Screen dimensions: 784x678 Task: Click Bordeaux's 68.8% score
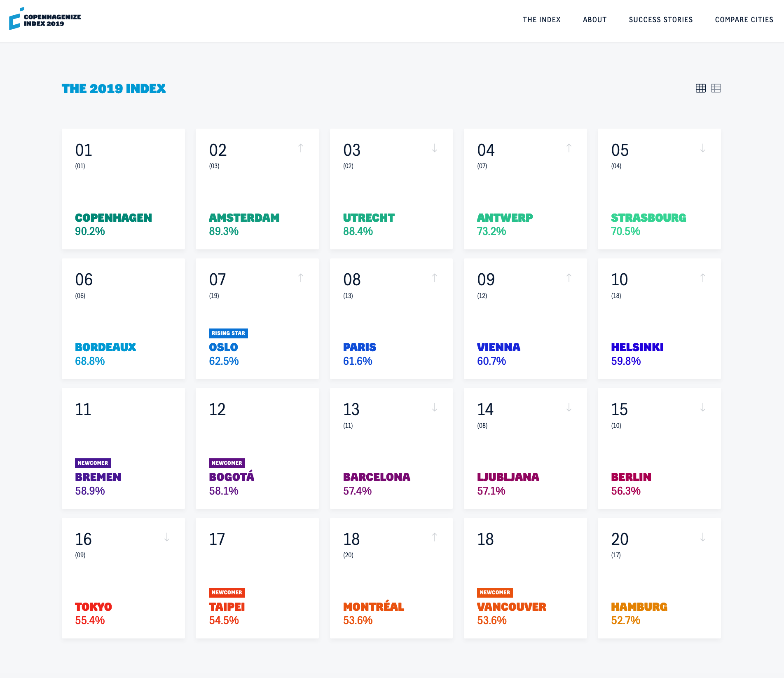coord(90,361)
